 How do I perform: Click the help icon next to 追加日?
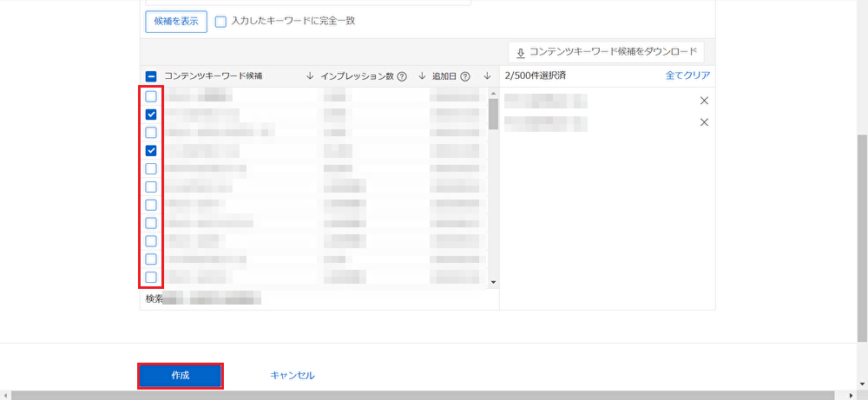tap(465, 76)
